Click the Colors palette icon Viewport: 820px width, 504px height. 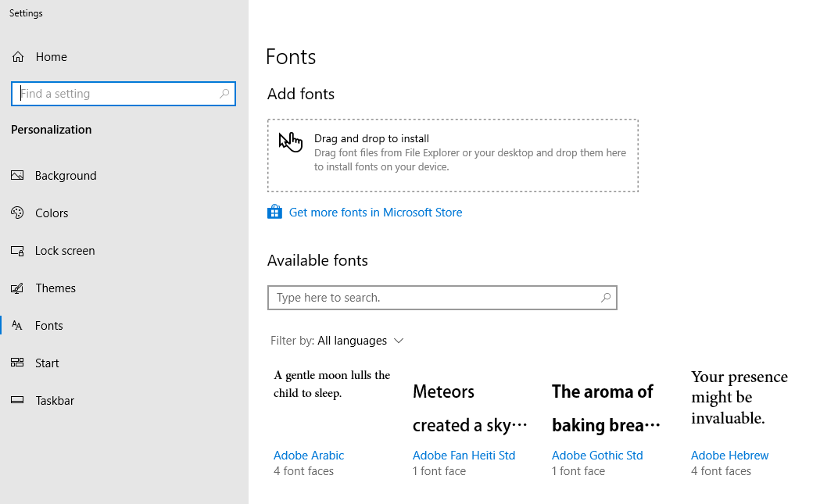point(17,213)
